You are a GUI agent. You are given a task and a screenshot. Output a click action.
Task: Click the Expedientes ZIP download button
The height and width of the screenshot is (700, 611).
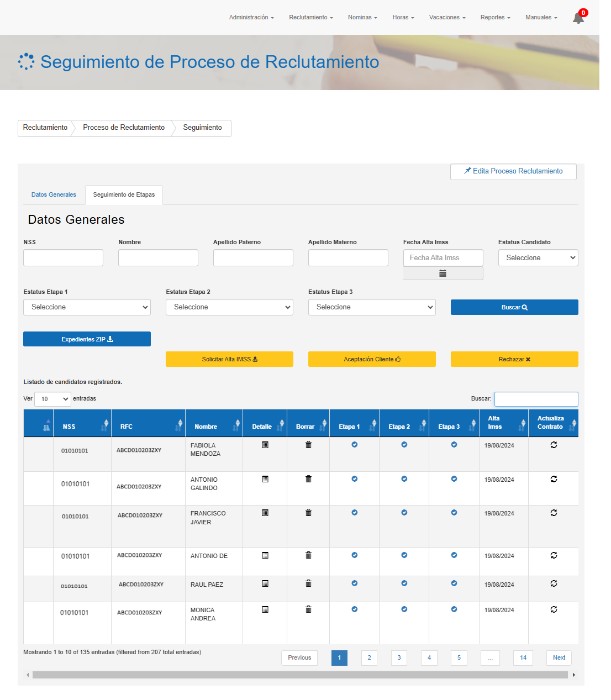coord(87,339)
